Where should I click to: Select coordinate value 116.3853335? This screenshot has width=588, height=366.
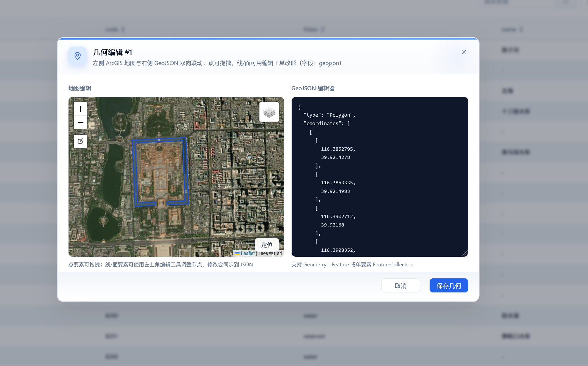[337, 183]
